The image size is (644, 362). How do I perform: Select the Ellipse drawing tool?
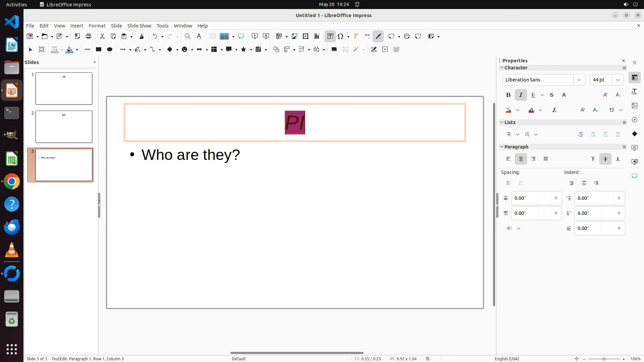(x=109, y=50)
